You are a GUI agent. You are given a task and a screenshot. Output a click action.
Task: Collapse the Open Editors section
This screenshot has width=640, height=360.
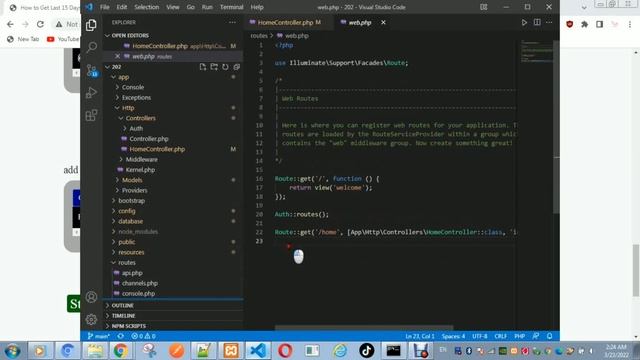pos(130,36)
